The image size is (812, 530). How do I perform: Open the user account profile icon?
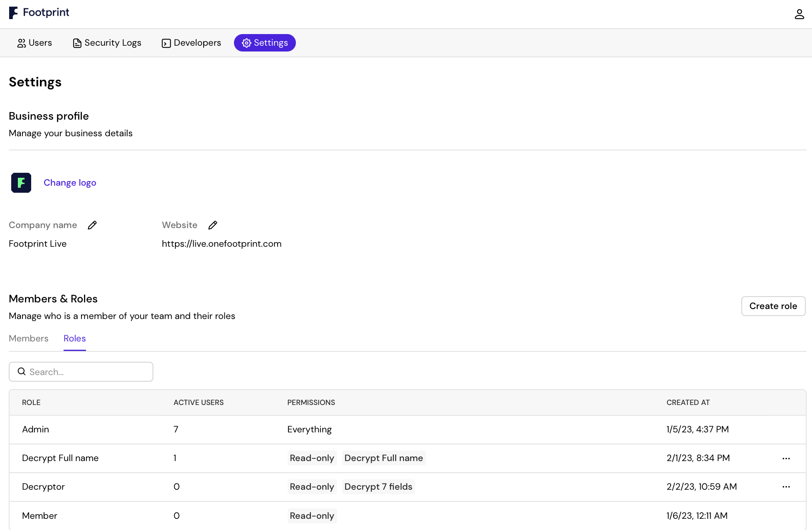(x=799, y=15)
